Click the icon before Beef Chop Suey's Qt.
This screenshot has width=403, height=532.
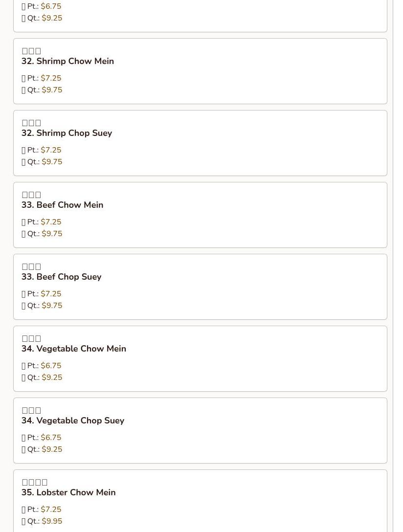click(23, 306)
